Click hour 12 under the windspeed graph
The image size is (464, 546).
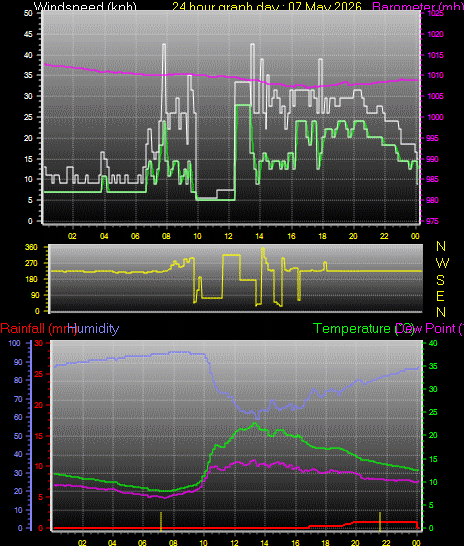pyautogui.click(x=228, y=236)
